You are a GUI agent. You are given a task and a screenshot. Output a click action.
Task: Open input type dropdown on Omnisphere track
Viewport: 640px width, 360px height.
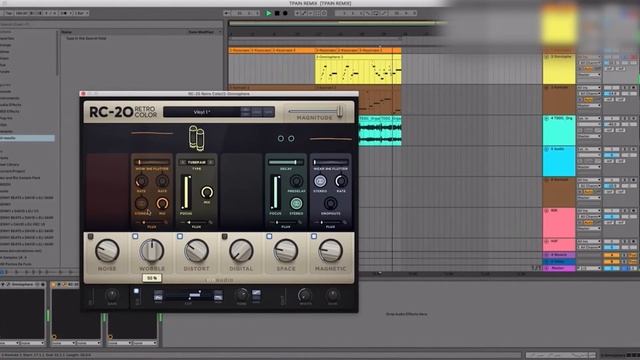pos(589,57)
